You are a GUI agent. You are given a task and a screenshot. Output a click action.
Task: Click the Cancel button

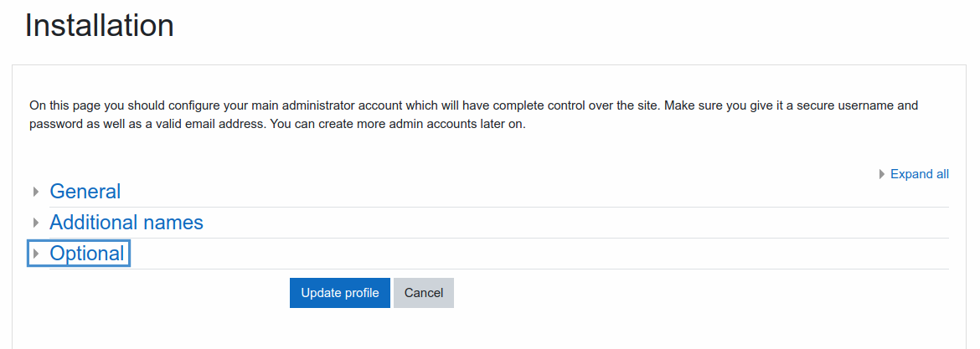click(424, 293)
